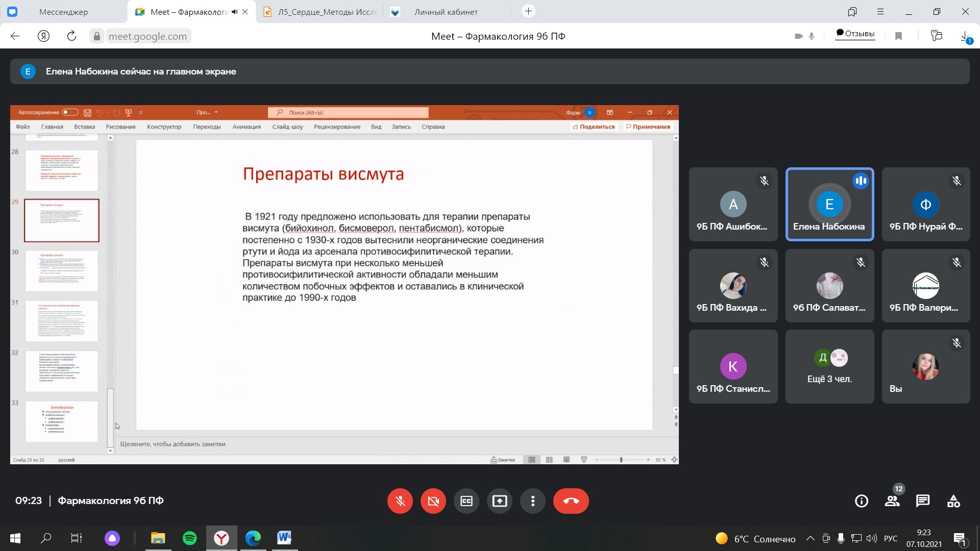This screenshot has height=551, width=980.
Task: Show hidden tray icons chevron
Action: (x=810, y=538)
